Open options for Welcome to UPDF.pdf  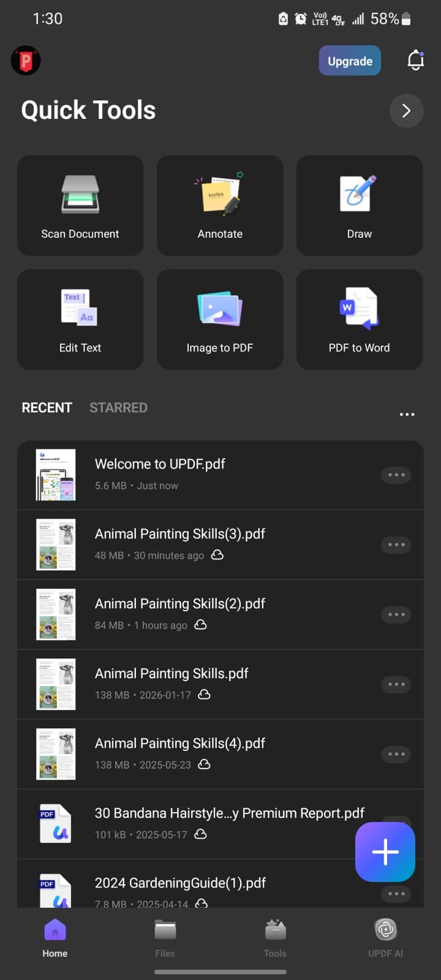tap(396, 475)
